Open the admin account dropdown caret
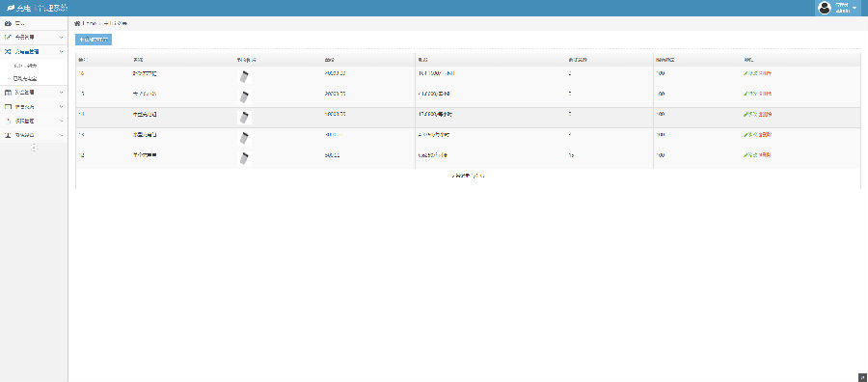The height and width of the screenshot is (382, 868). click(854, 9)
